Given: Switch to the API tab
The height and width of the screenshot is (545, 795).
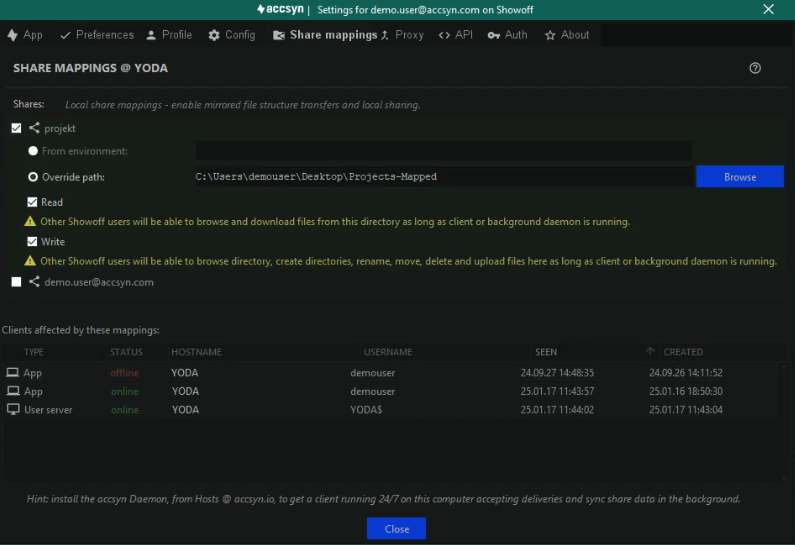Looking at the screenshot, I should (456, 35).
